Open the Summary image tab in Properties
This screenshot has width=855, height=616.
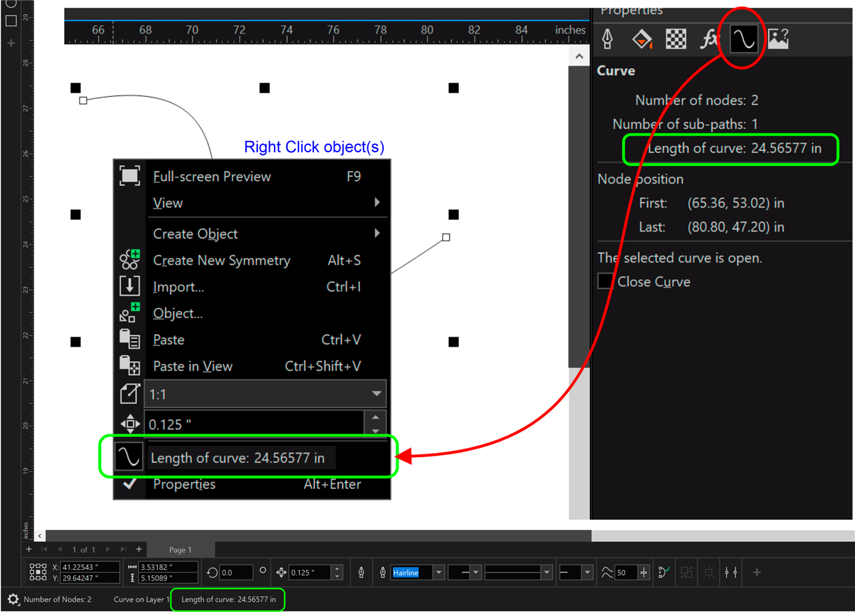pyautogui.click(x=778, y=39)
